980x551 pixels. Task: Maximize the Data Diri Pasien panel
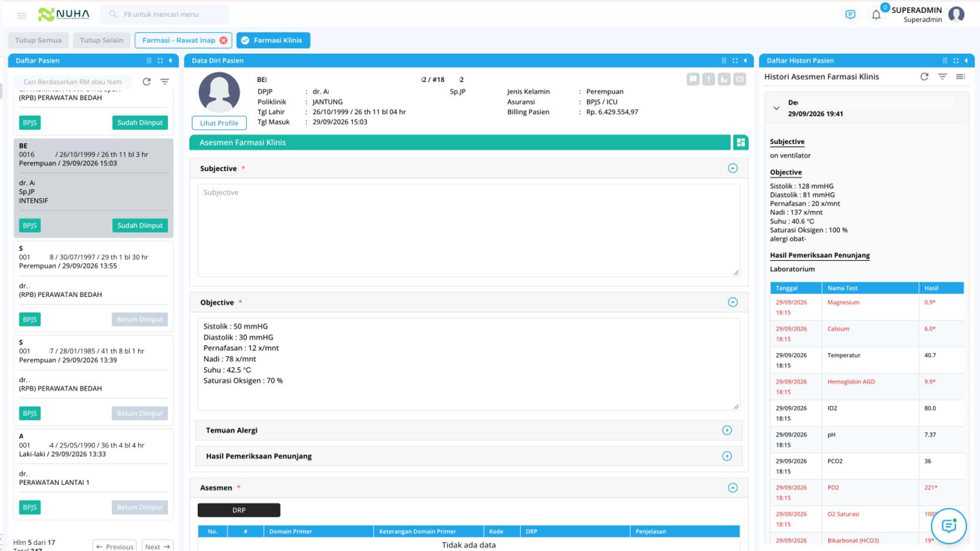click(x=735, y=61)
